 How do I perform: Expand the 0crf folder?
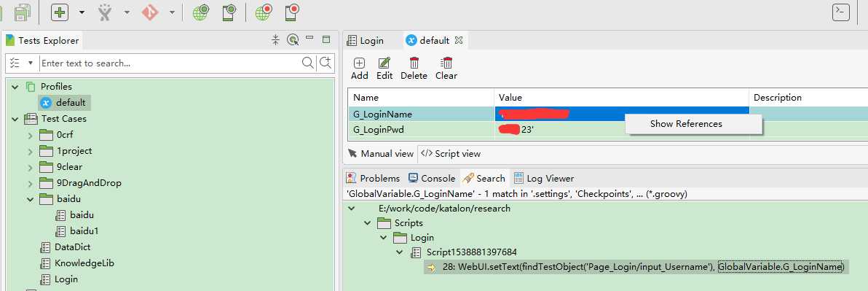pyautogui.click(x=30, y=135)
